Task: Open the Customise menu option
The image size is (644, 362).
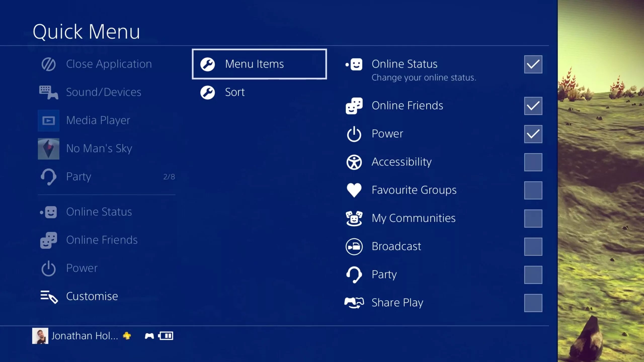Action: (92, 296)
